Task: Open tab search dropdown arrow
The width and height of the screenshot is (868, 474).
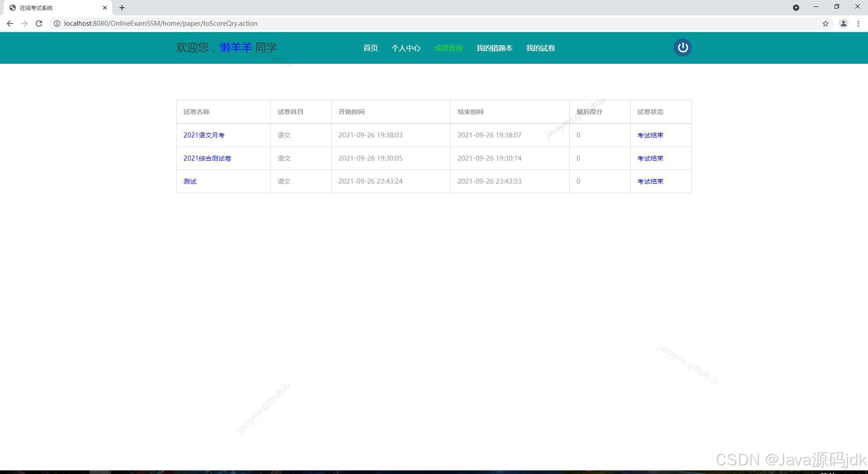Action: tap(796, 8)
